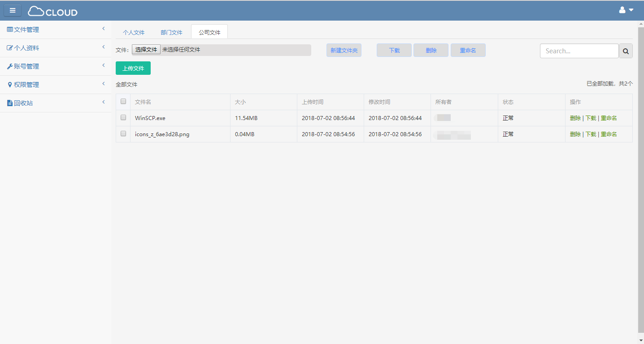Click the 新建文件夹 button
The width and height of the screenshot is (644, 344).
[x=344, y=50]
